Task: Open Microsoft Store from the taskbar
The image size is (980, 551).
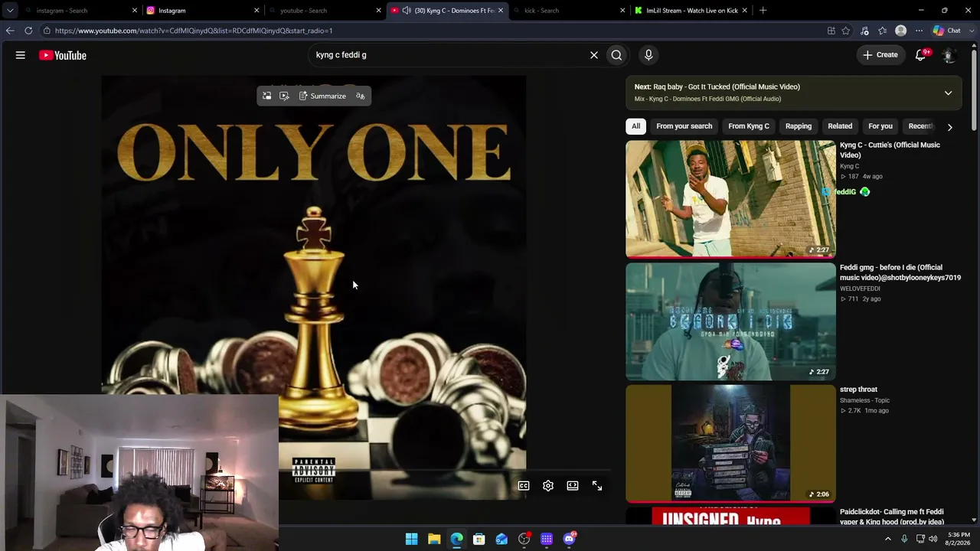Action: 479,539
